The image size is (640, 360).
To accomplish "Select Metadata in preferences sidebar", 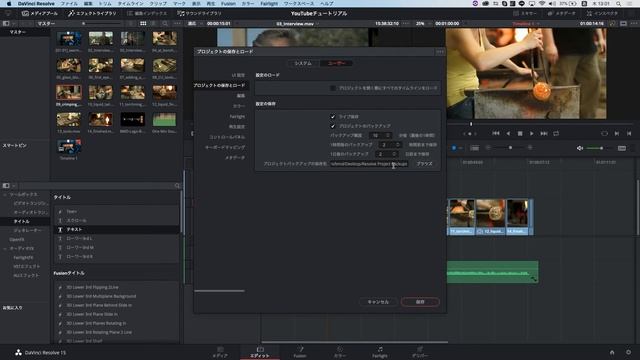I will (x=235, y=158).
